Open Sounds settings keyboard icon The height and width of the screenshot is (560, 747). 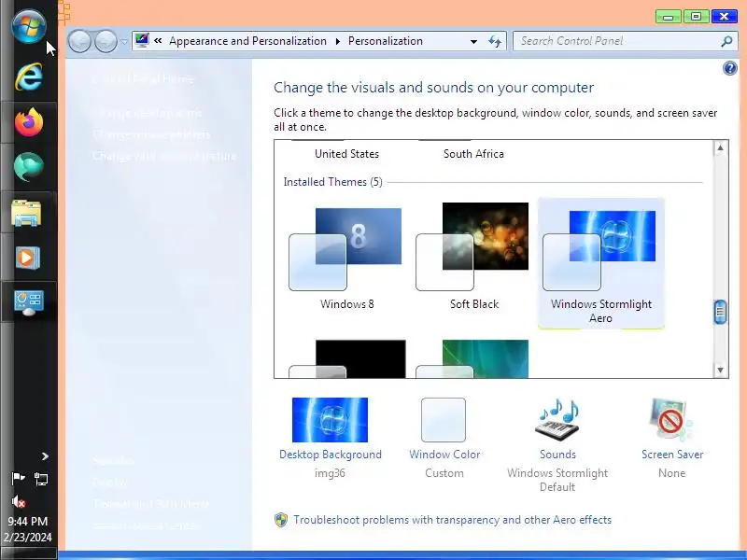click(557, 419)
